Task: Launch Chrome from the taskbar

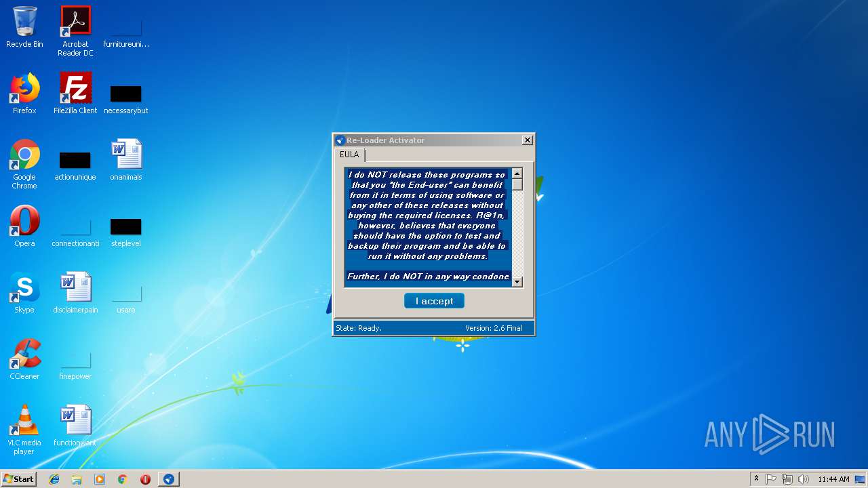Action: (x=123, y=479)
